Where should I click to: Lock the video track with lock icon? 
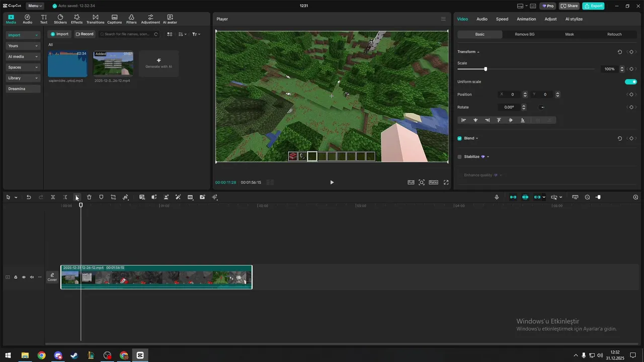(x=16, y=277)
